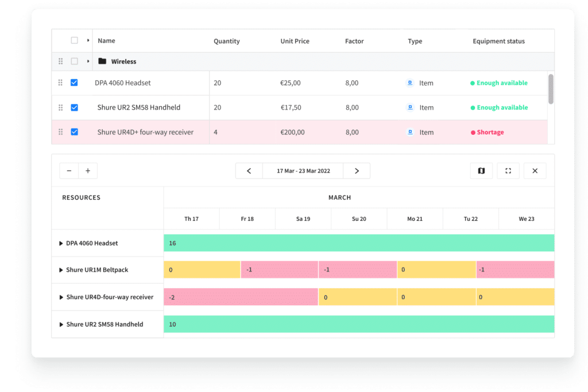
Task: Uncheck the Shure UR4D+ four-way receiver row
Action: (x=74, y=131)
